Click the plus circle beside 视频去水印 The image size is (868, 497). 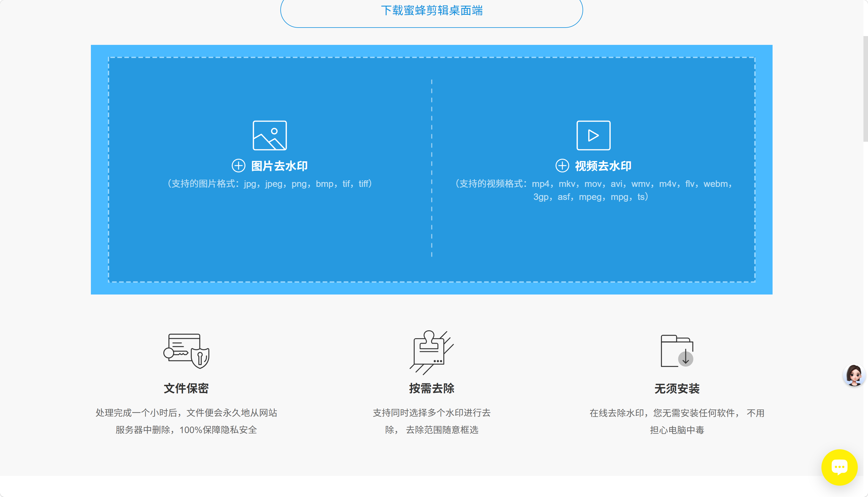[562, 166]
